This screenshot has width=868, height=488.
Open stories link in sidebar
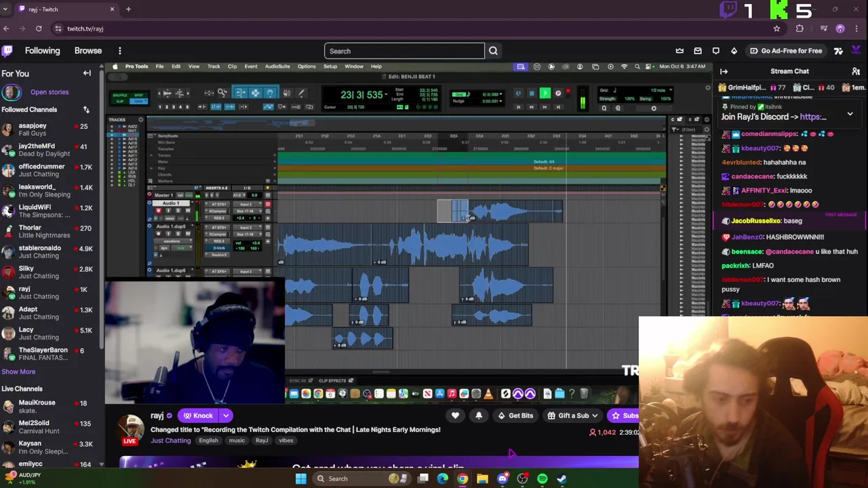click(x=49, y=92)
